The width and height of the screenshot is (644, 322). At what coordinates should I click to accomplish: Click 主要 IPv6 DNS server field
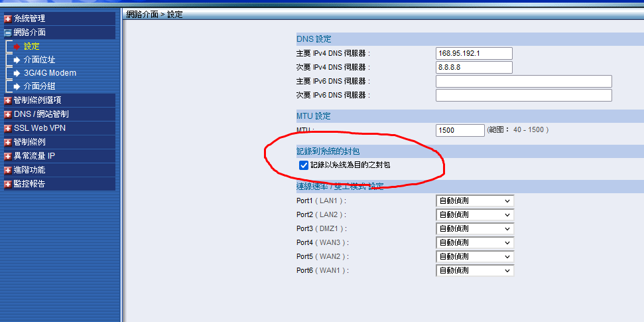(523, 81)
